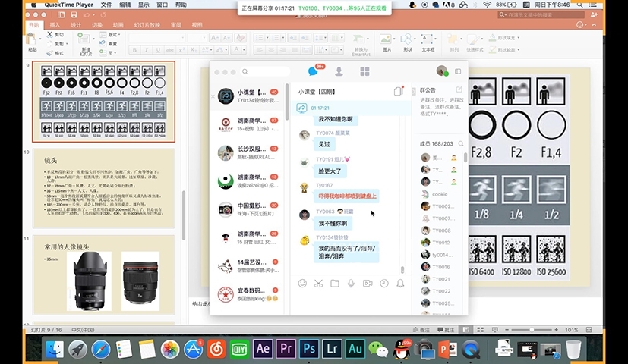The height and width of the screenshot is (364, 628).
Task: Click the Cut (剪切) scissors icon in ribbon
Action: point(49,35)
